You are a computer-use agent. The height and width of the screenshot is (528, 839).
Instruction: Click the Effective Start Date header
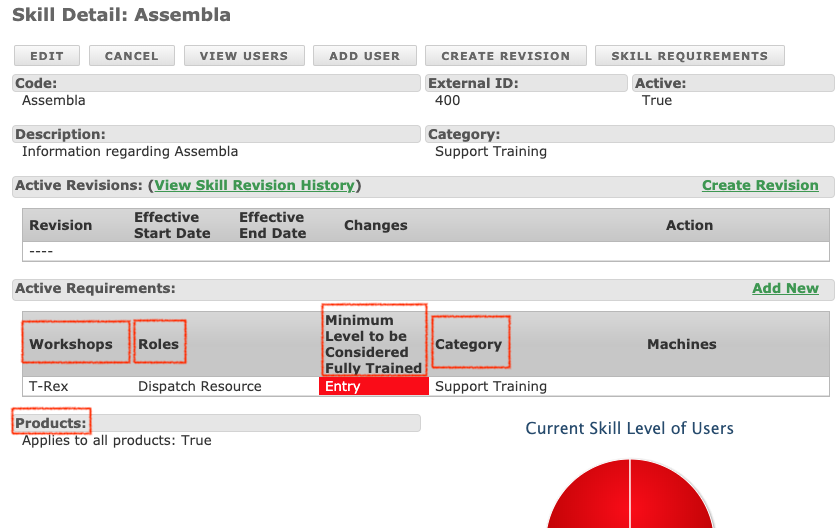click(x=172, y=225)
